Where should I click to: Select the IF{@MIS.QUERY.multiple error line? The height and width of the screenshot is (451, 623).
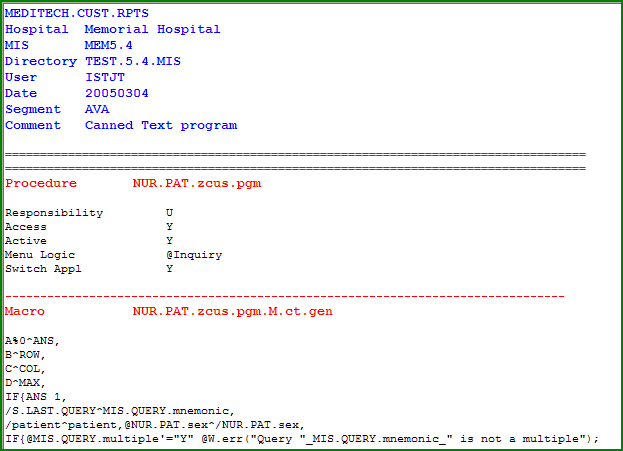point(302,439)
